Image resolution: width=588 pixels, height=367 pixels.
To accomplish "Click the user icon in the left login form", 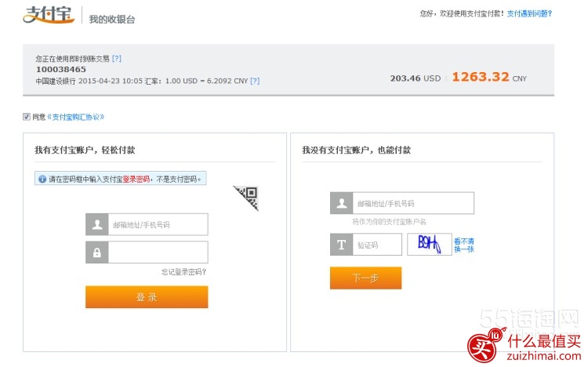I will click(97, 224).
